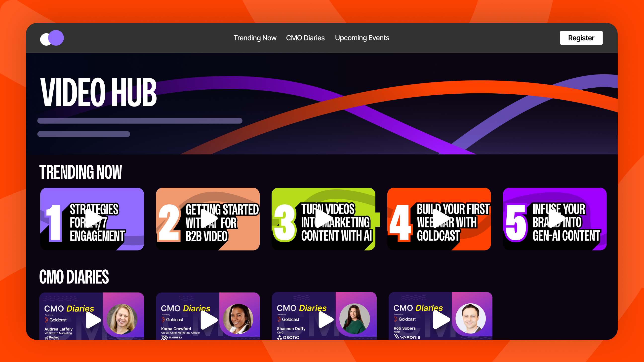Play the Strategies for 24/7 Engagement video
This screenshot has width=644, height=362.
[x=93, y=218]
